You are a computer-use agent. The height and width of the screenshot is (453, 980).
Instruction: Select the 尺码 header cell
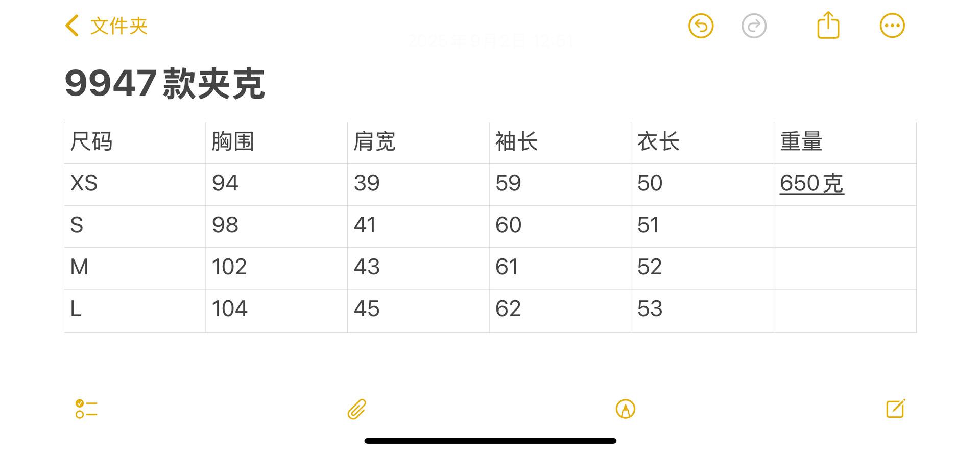[x=134, y=142]
